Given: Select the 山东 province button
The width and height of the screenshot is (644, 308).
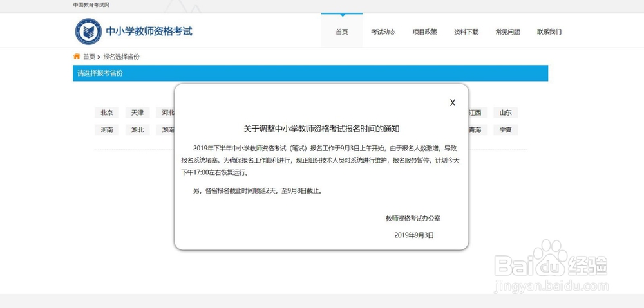Looking at the screenshot, I should click(x=506, y=113).
